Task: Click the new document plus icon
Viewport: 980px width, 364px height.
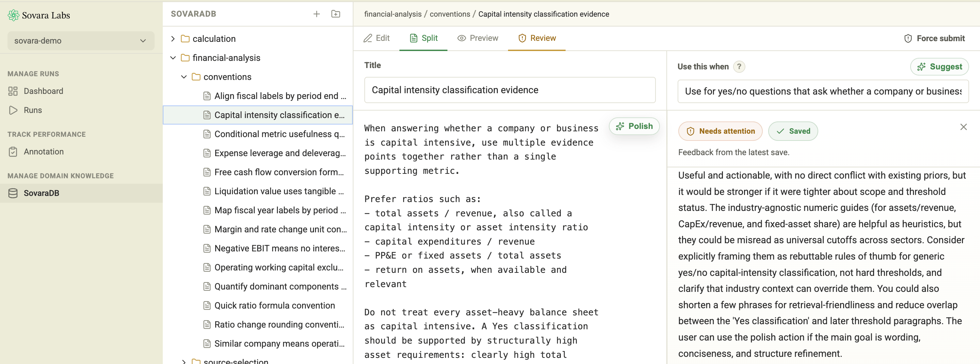Action: click(316, 14)
